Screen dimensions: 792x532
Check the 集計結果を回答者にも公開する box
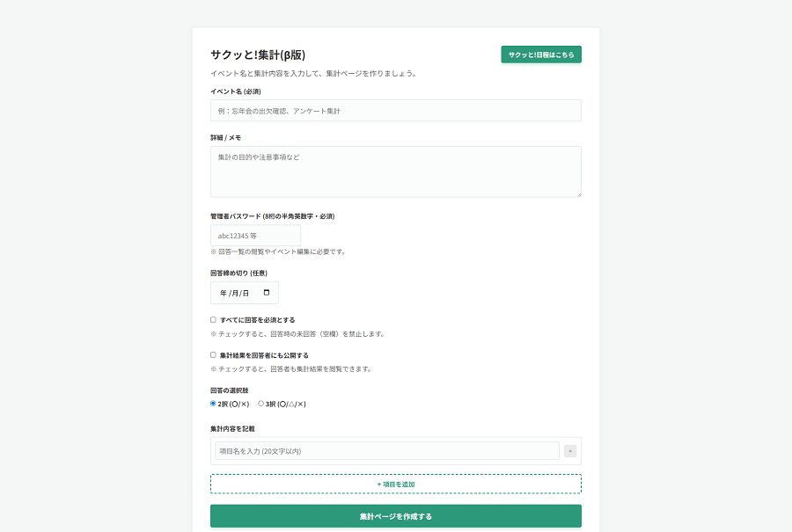pyautogui.click(x=213, y=355)
